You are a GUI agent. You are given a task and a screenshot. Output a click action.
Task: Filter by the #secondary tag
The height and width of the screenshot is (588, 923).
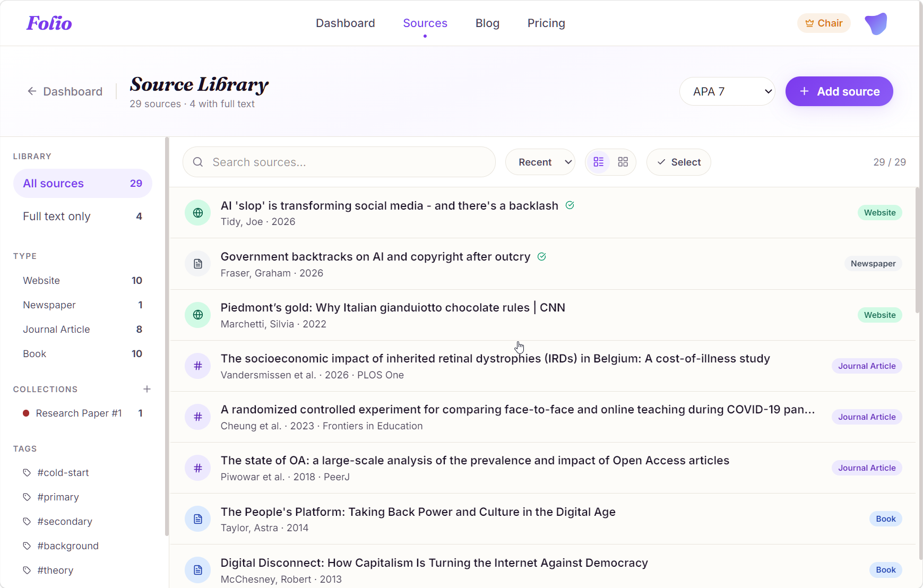[65, 521]
